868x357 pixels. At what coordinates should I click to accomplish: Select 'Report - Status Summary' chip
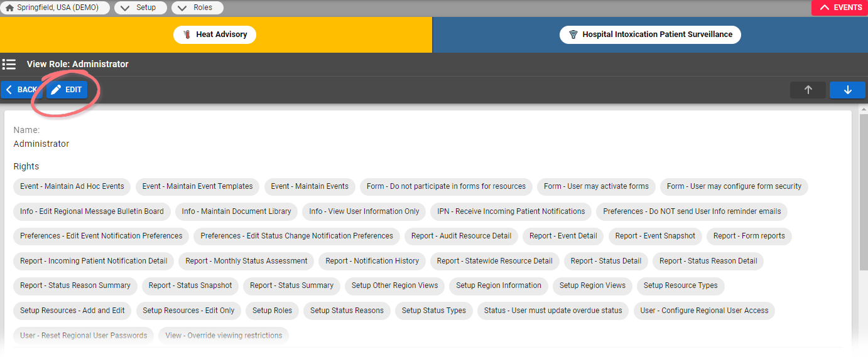(x=292, y=285)
